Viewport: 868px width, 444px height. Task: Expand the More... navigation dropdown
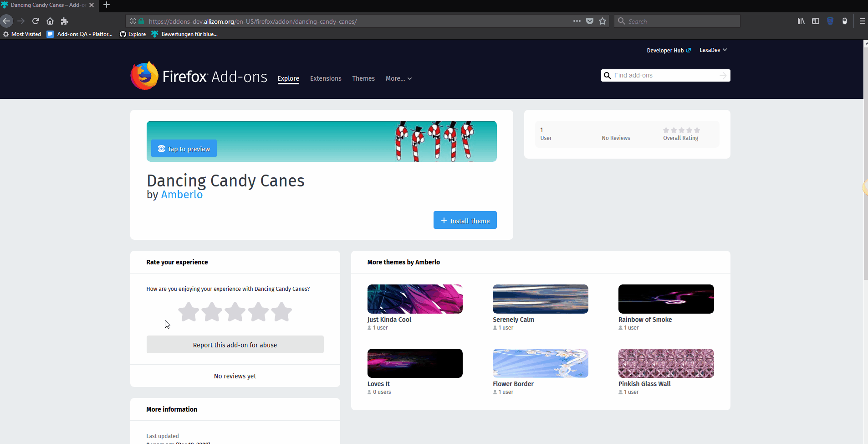point(398,78)
